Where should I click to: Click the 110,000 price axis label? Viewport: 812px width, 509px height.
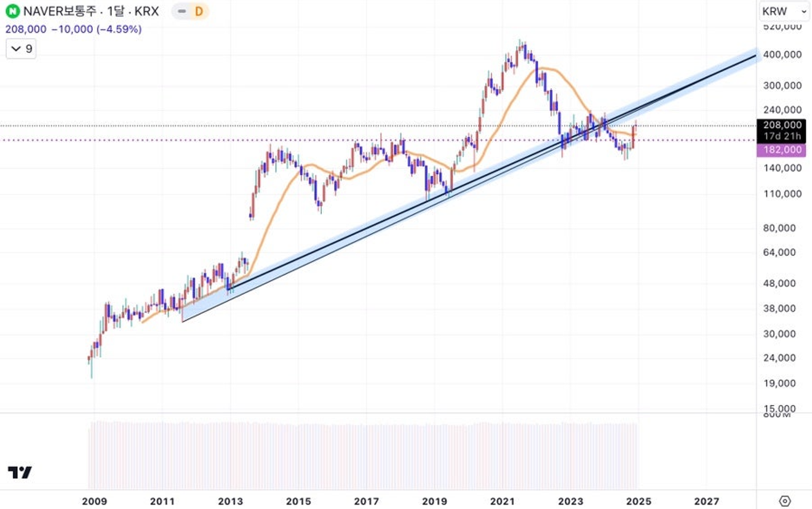[x=782, y=193]
